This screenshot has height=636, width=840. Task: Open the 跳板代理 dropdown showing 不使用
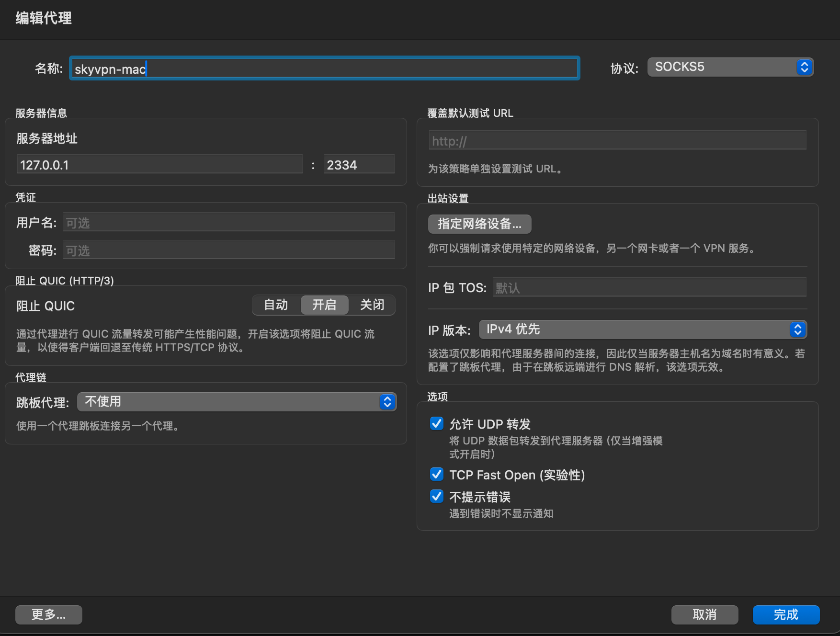click(x=237, y=402)
